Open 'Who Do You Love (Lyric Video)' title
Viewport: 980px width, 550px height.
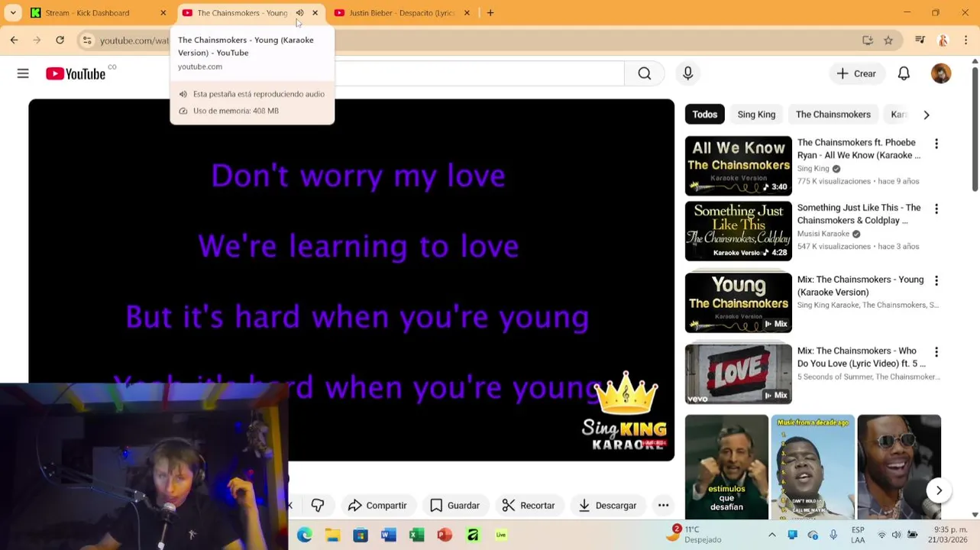click(861, 357)
